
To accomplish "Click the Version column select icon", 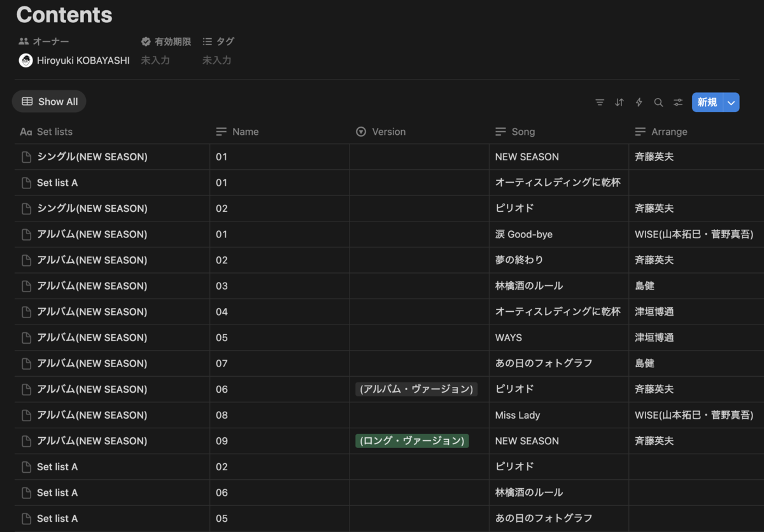I will pos(361,132).
